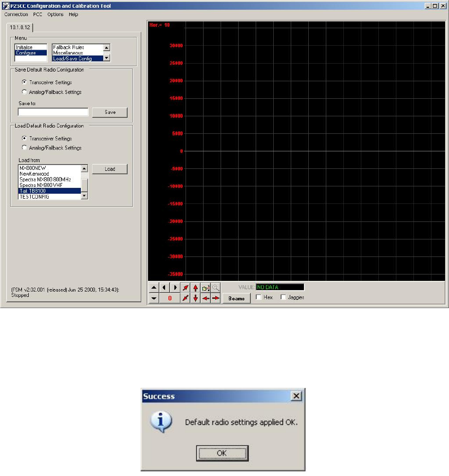Viewport: 449px width, 476px height.
Task: Select Analog/Fallback Settings under Load Default Radio Configuration
Action: [x=24, y=147]
